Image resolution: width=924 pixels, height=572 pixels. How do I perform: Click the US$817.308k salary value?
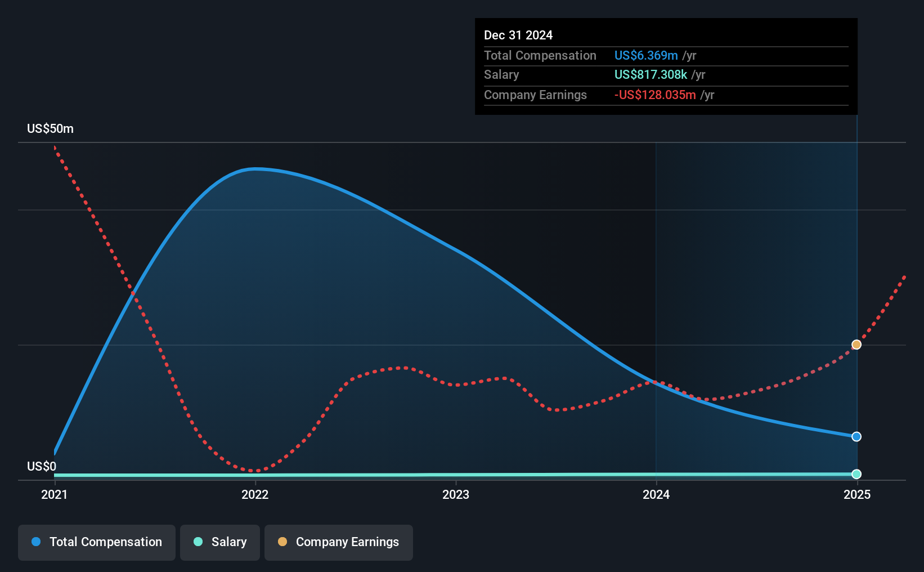coord(651,75)
